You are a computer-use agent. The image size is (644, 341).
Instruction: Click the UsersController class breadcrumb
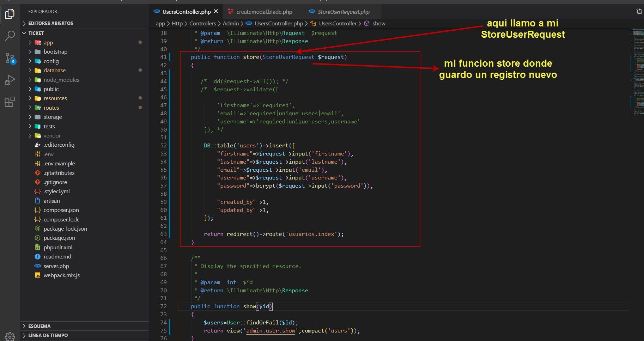[334, 24]
